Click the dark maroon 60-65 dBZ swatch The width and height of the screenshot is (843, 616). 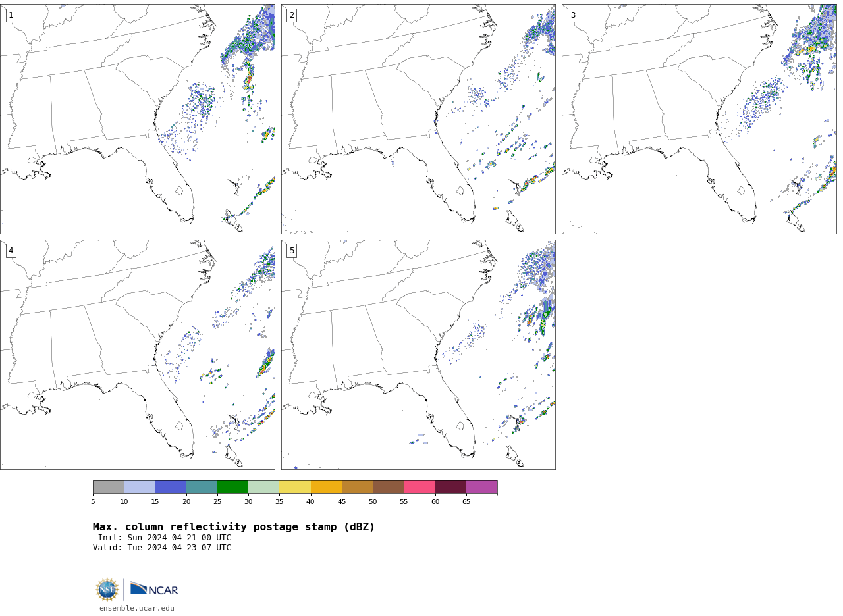(450, 487)
